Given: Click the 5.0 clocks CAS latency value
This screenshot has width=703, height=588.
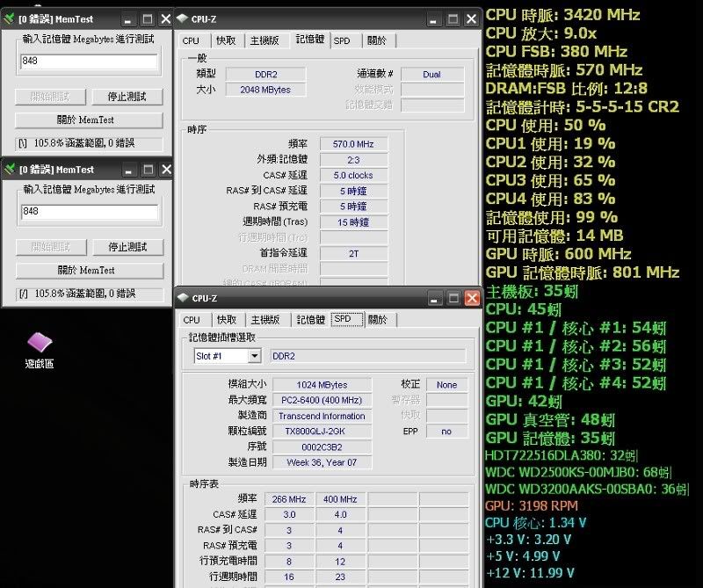Looking at the screenshot, I should [x=353, y=176].
